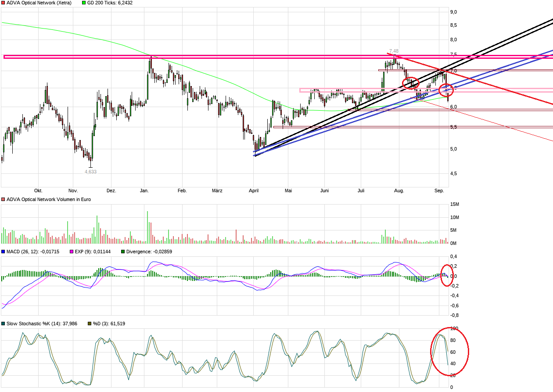Screen dimensions: 553x392
Task: Click the 'Jan.' month label
Action: (144, 191)
